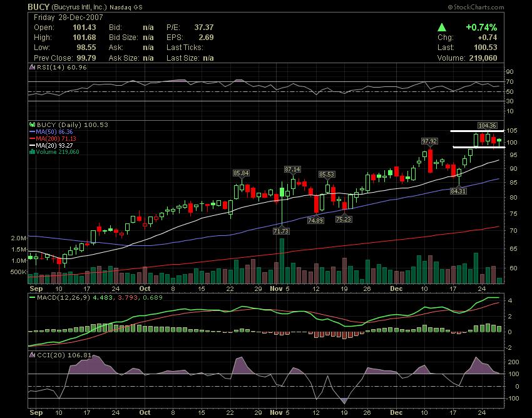Click the MACD histogram value 0.689

coord(152,298)
